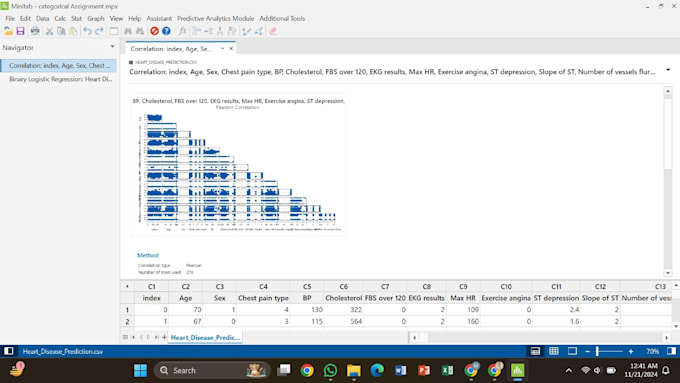Click the Copy toolbar icon

point(61,31)
